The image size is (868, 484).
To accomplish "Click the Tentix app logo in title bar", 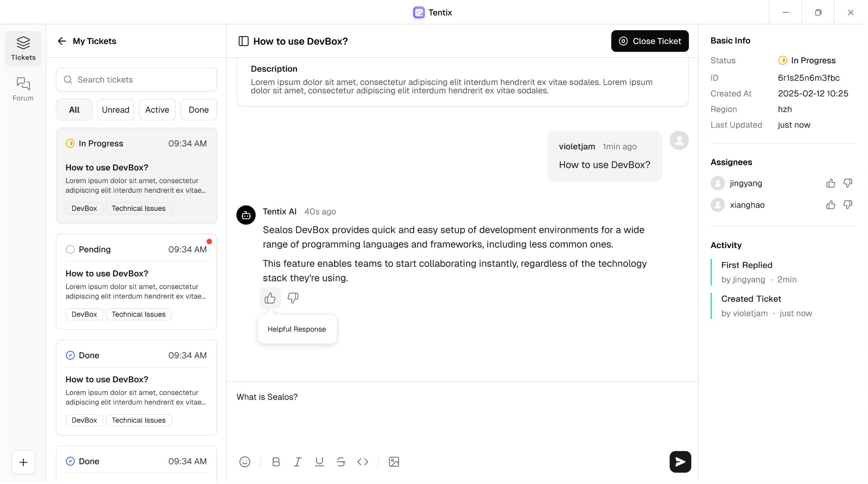I will [419, 12].
